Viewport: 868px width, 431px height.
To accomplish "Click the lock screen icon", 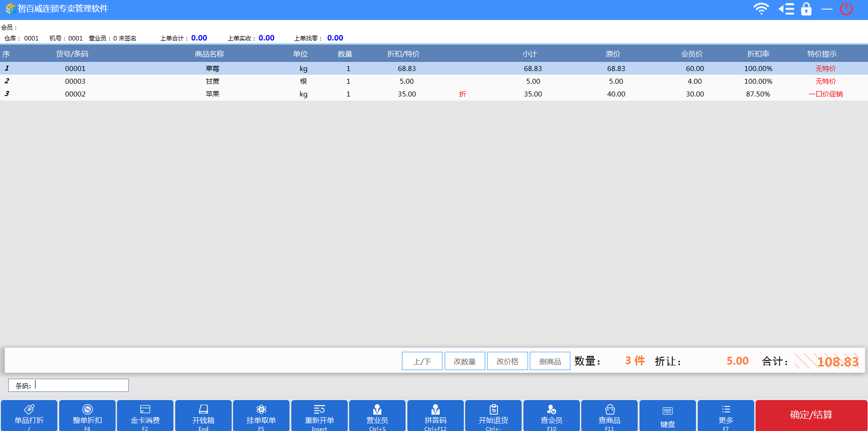I will coord(806,9).
